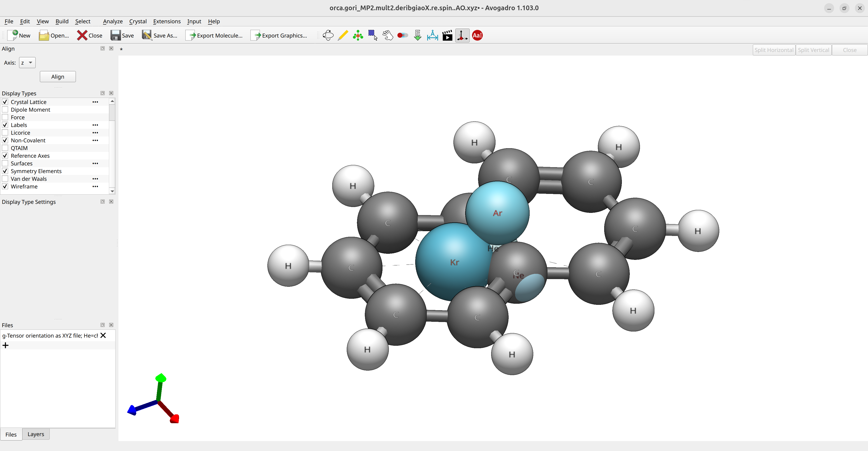Viewport: 868px width, 451px height.
Task: Pick the Manipulate hand tool
Action: (x=387, y=35)
